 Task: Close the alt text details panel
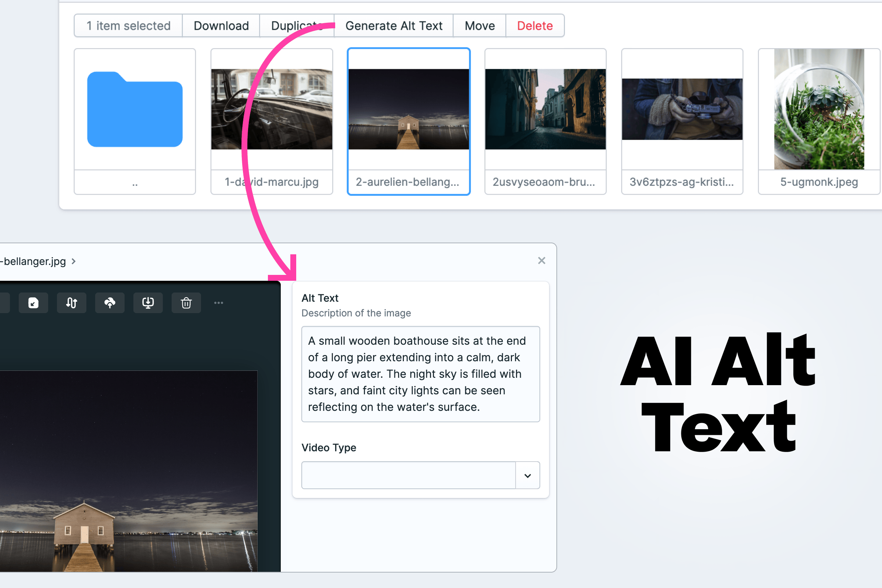[x=541, y=261]
